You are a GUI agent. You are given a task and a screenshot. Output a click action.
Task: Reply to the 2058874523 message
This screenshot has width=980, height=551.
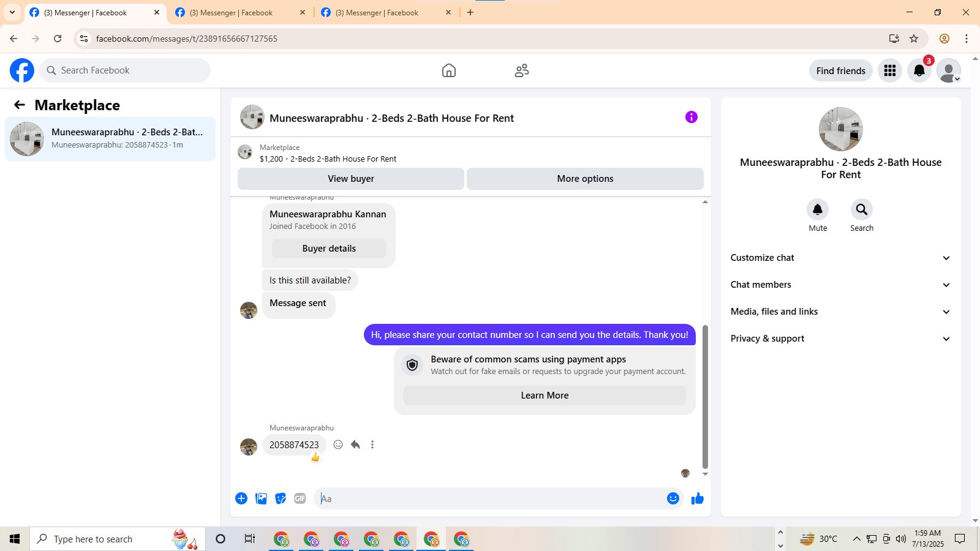(x=355, y=444)
